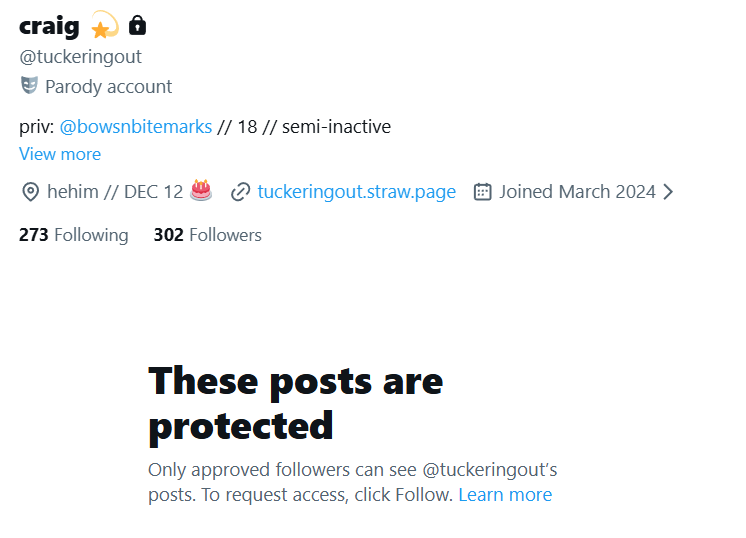Click the display name craig
Viewport: 746px width, 538px height.
(x=49, y=26)
